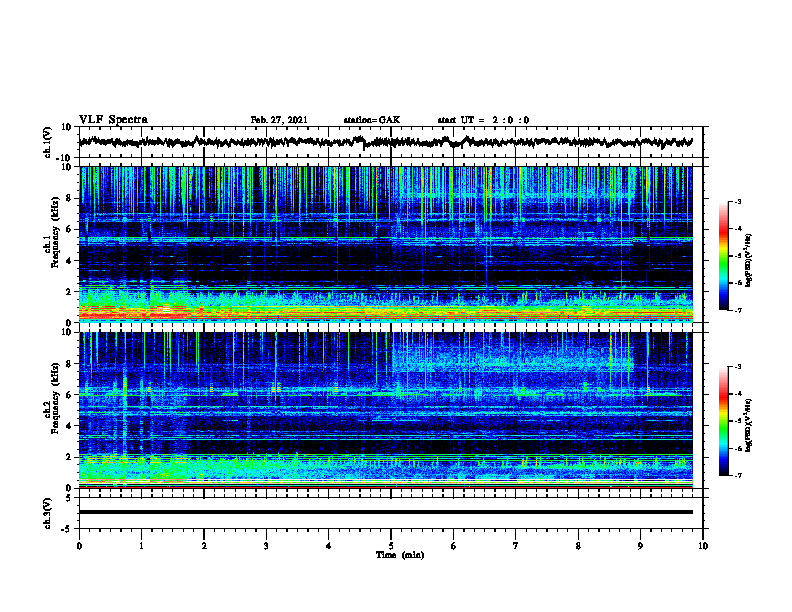792x612 pixels.
Task: Click the ch.1(V) waveform axis label
Action: pos(48,142)
